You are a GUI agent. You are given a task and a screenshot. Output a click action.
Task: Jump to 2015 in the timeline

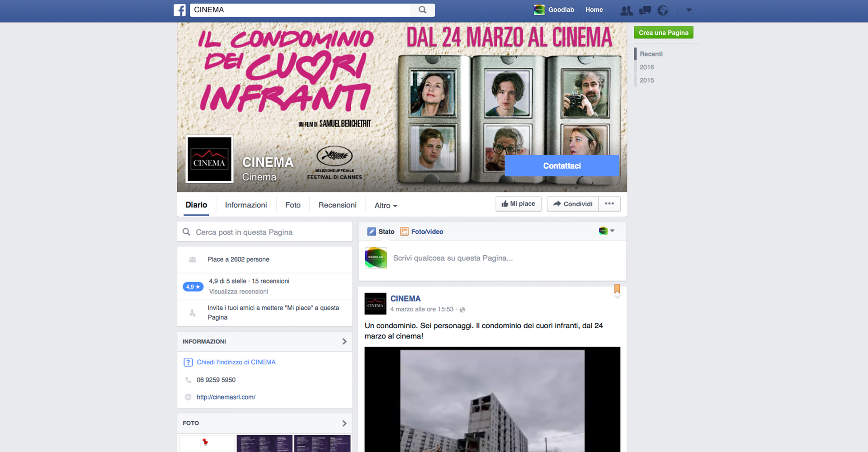[646, 80]
